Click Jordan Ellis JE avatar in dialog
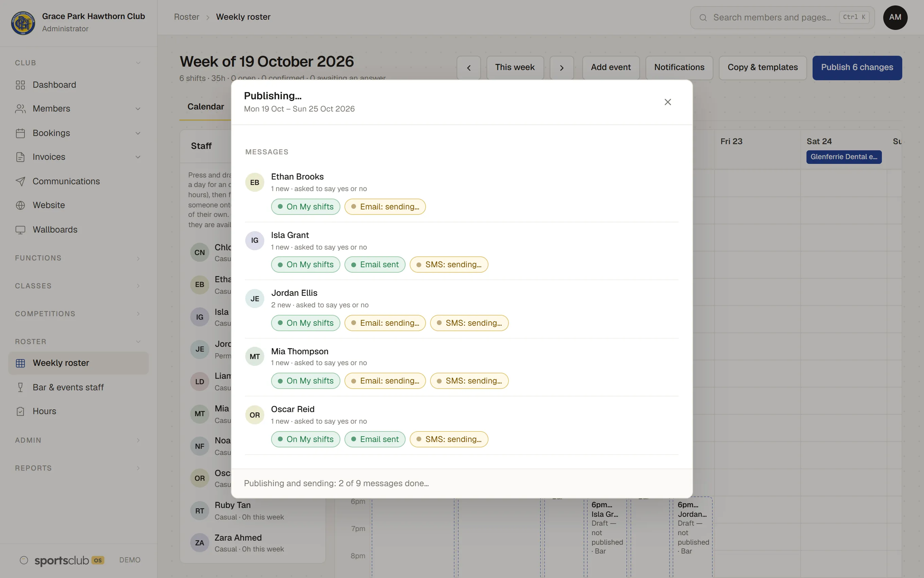Viewport: 924px width, 578px height. pos(255,299)
